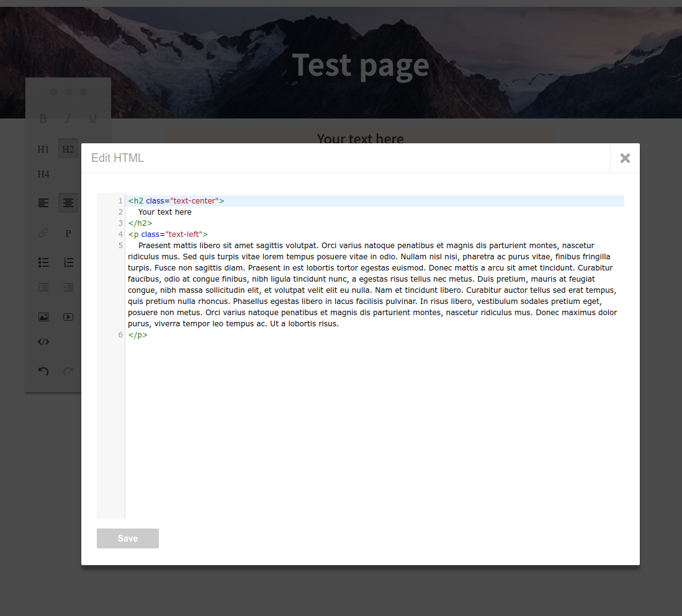
Task: Undo the last change
Action: [x=43, y=371]
